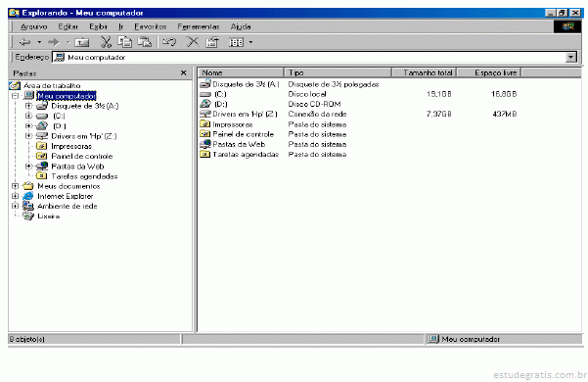Viewport: 588px width, 382px height.
Task: Expand the Meus documentos tree node
Action: point(15,186)
